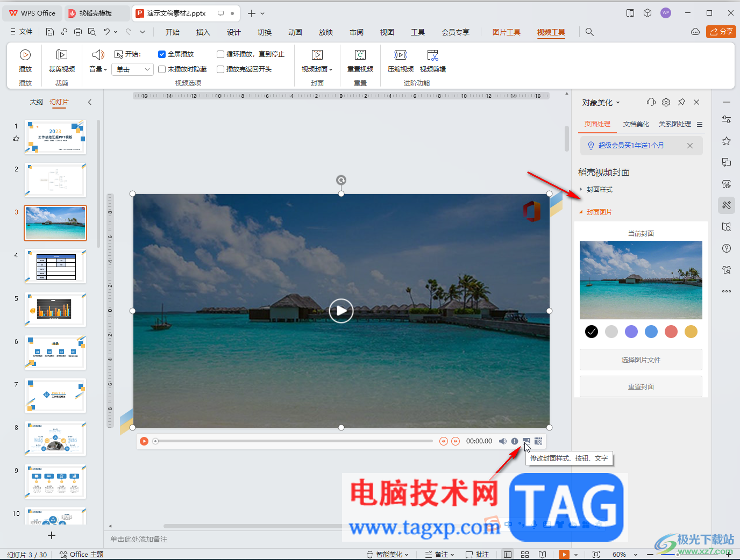The height and width of the screenshot is (560, 740).
Task: Open the star icon in the right sidebar
Action: pos(727,141)
